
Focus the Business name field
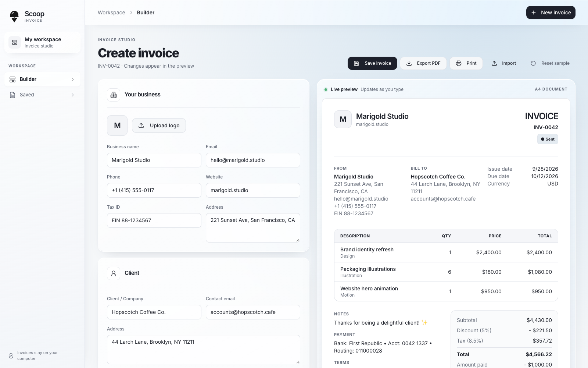point(154,160)
